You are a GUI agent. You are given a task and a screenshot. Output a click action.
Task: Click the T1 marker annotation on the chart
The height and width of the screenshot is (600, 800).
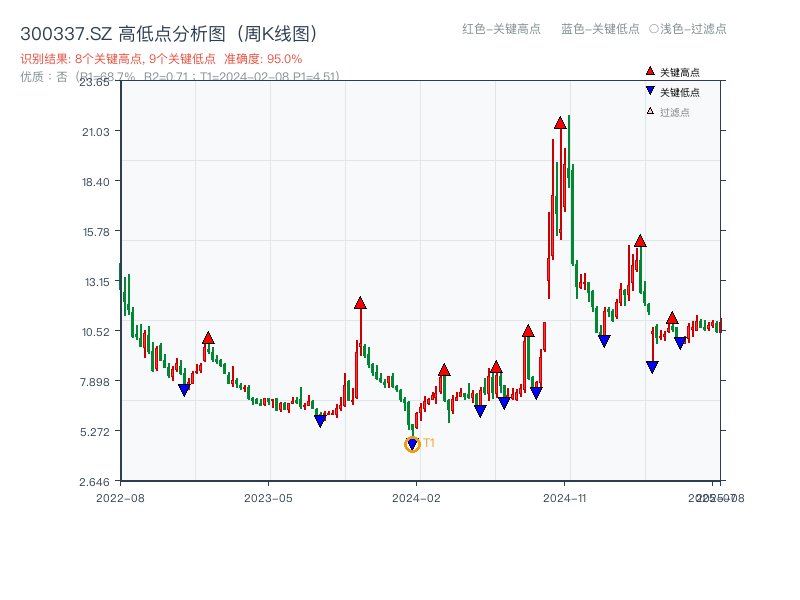click(x=428, y=440)
